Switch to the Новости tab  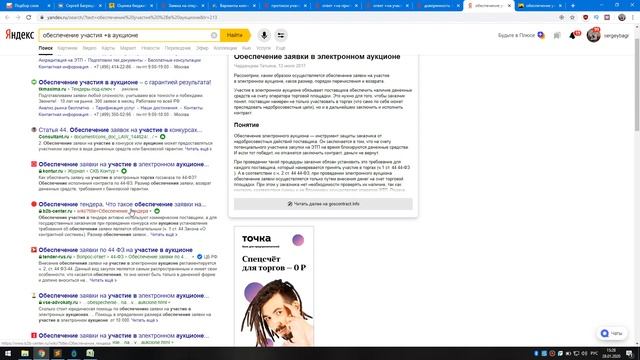[150, 48]
